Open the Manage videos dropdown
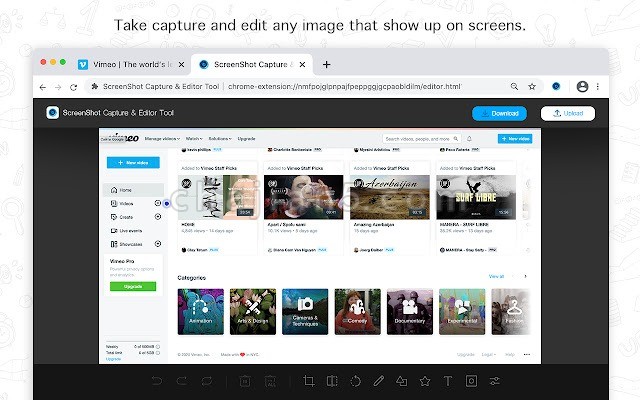 coord(162,139)
